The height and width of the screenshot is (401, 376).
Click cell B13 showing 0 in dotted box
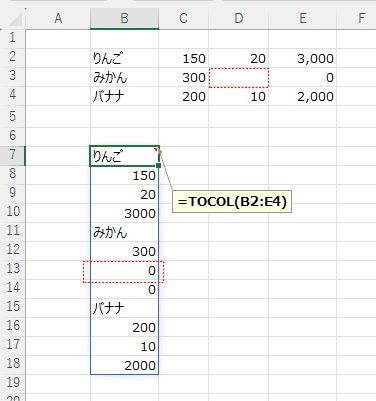124,270
